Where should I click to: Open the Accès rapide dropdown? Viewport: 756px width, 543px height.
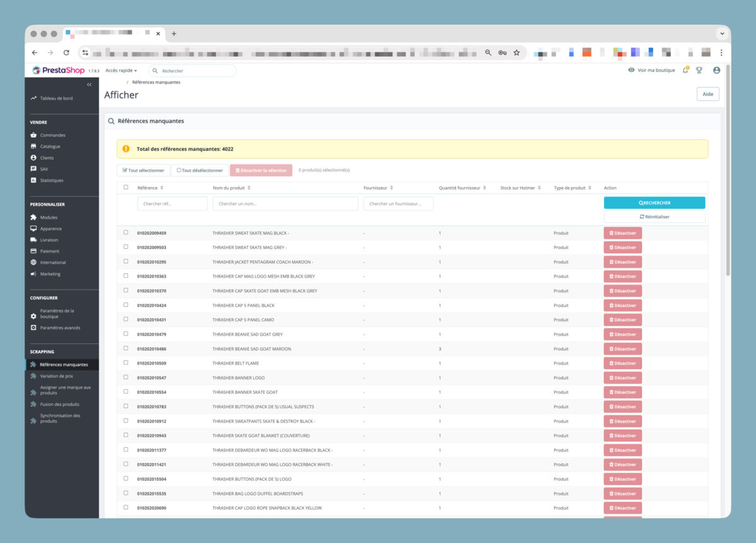click(122, 71)
